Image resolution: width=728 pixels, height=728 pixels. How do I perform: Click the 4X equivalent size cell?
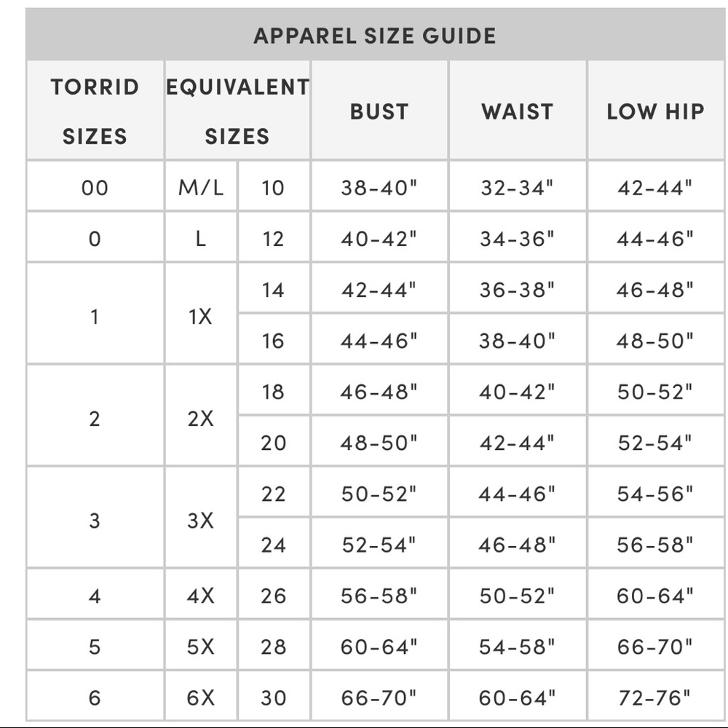click(201, 595)
